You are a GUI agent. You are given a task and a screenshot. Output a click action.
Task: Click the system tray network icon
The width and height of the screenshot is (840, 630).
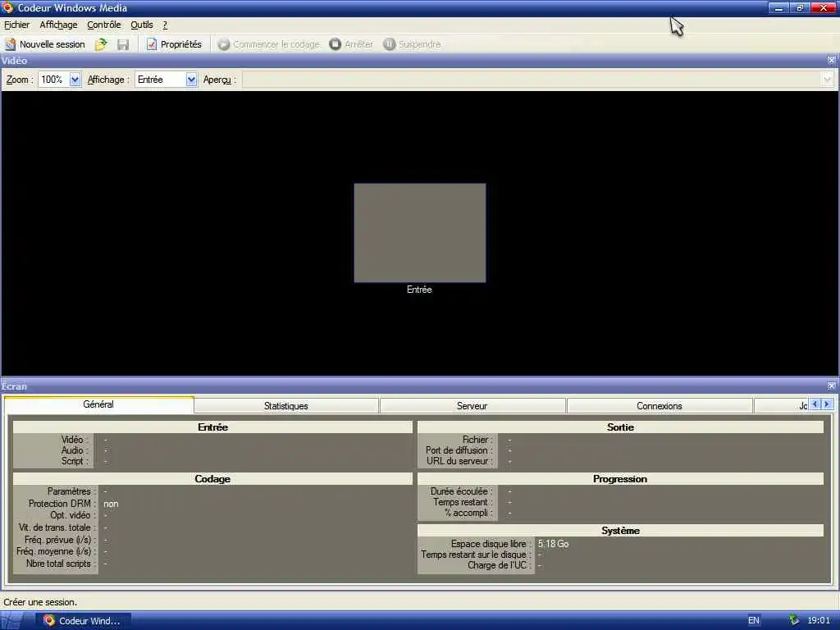pos(794,620)
